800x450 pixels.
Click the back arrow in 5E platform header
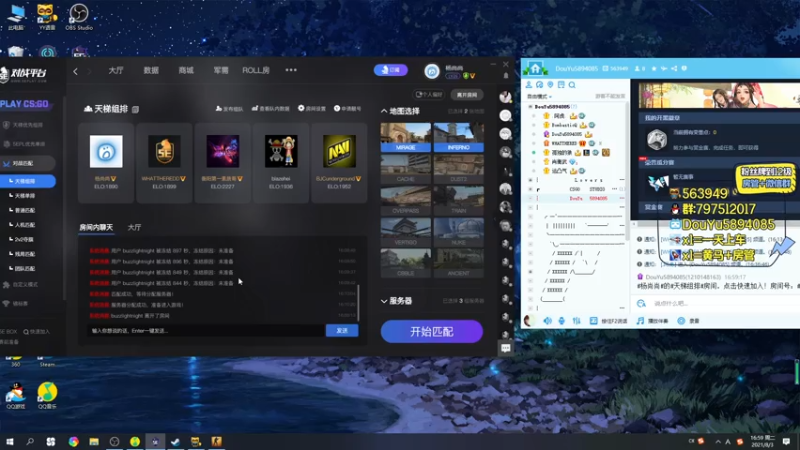[76, 71]
